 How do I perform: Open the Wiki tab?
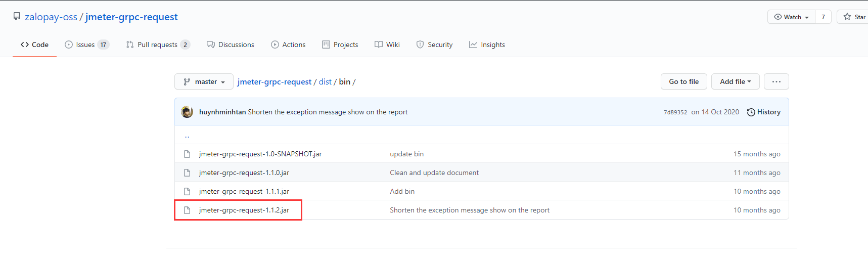click(387, 45)
